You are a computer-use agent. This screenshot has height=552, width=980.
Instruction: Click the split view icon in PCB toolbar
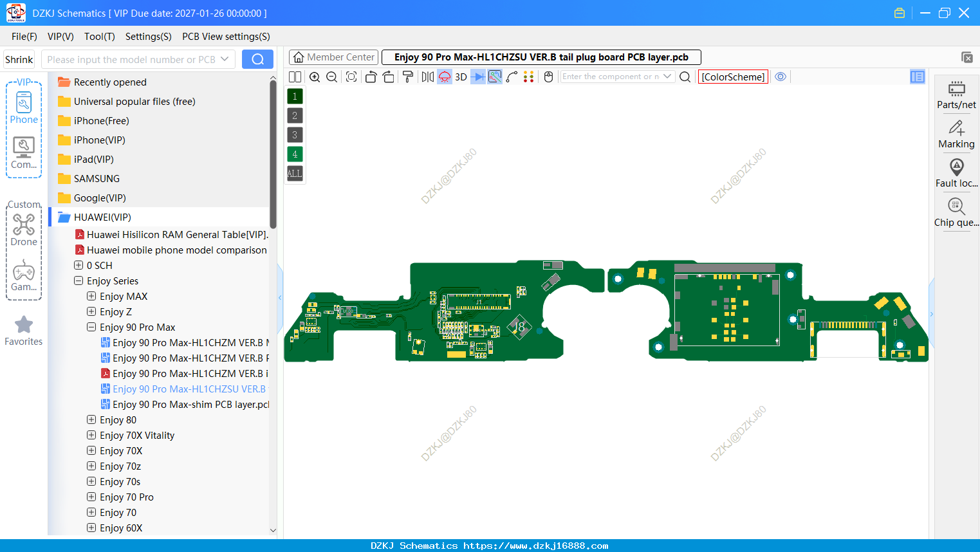(x=295, y=77)
